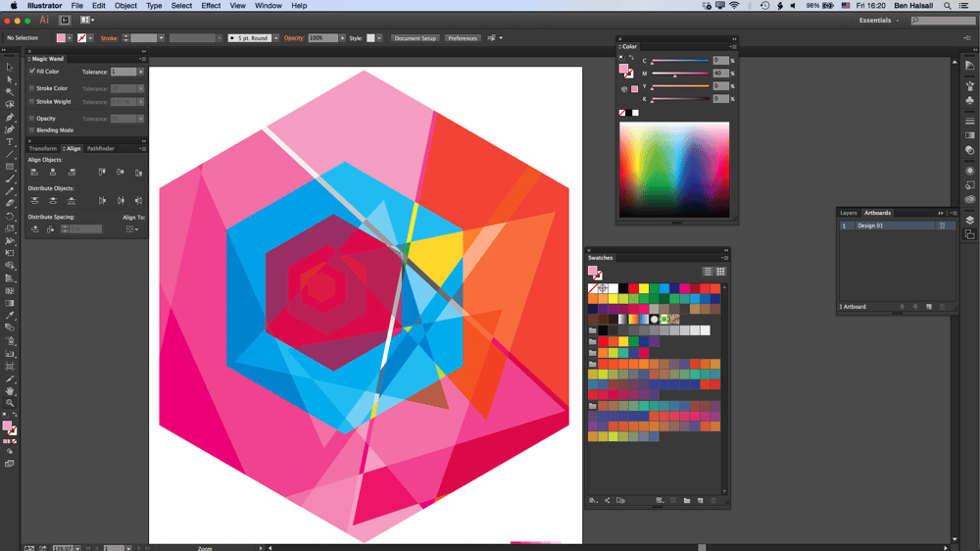This screenshot has height=551, width=980.
Task: Select the Artboard tool
Action: coord(10,366)
